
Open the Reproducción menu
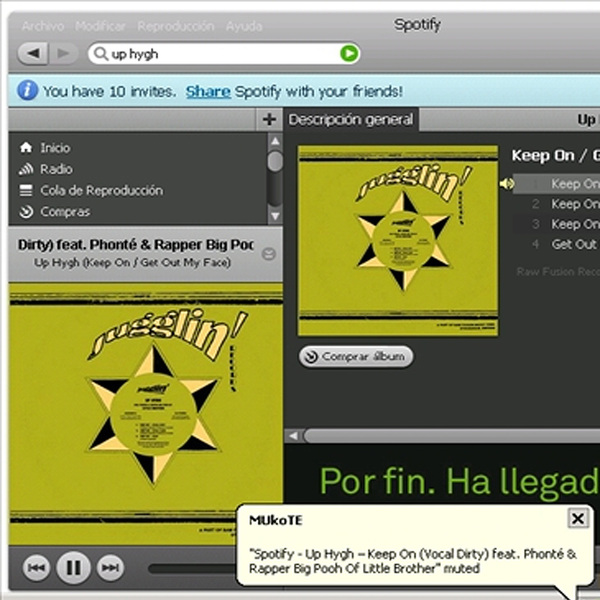(x=176, y=26)
